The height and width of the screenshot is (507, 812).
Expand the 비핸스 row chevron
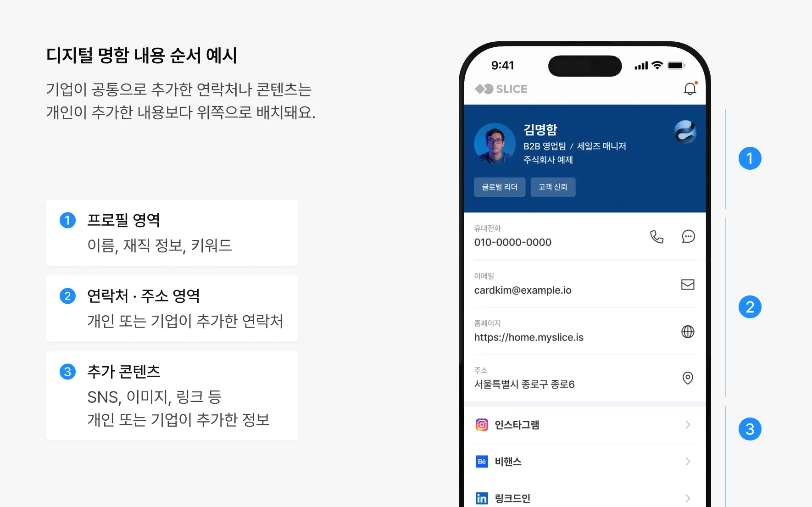tap(688, 462)
